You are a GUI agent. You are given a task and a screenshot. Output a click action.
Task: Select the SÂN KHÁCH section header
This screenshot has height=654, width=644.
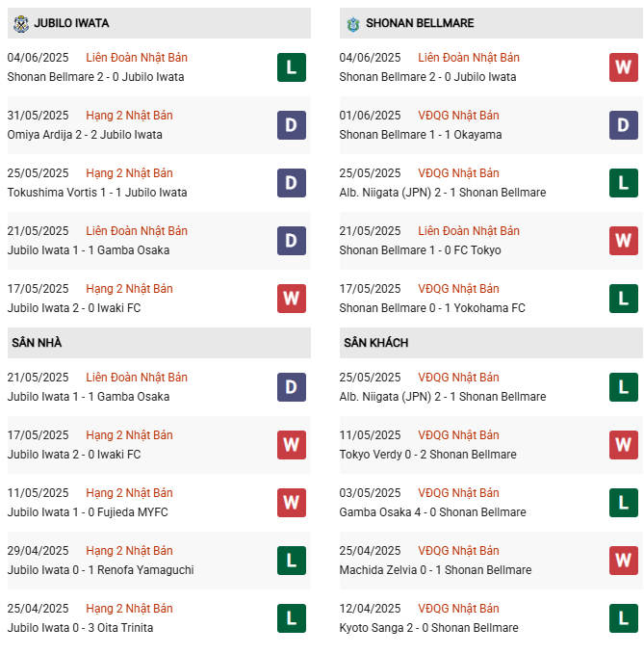pos(491,343)
